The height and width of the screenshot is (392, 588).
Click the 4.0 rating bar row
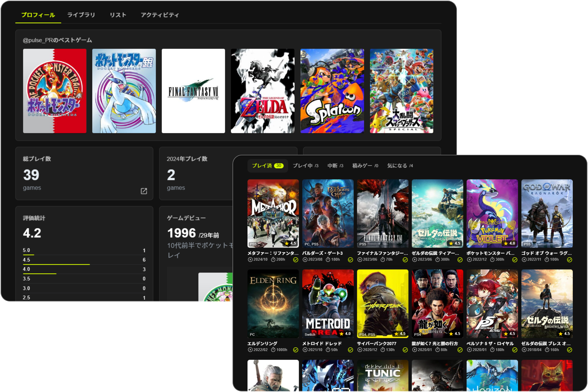click(x=84, y=270)
